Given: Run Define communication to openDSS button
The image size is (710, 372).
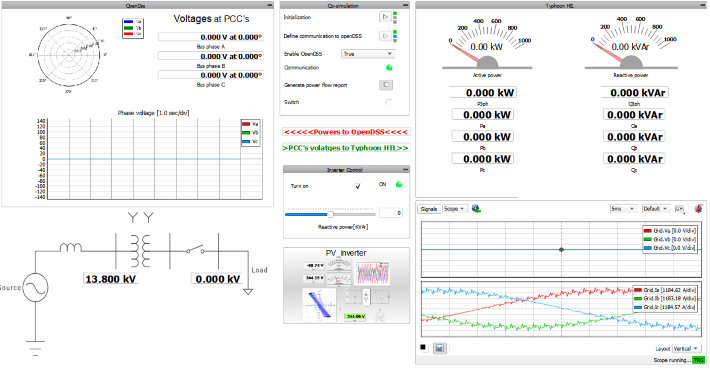Looking at the screenshot, I should [x=385, y=36].
